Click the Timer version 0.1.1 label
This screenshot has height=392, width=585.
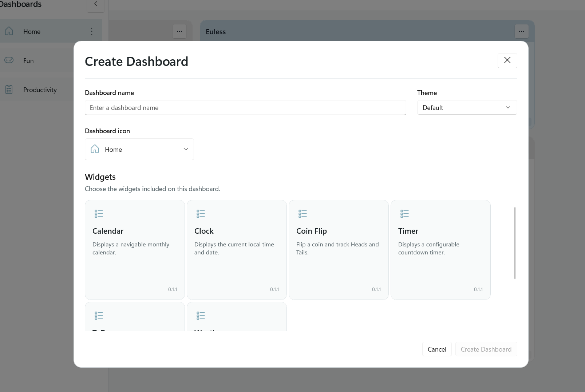[x=478, y=289]
